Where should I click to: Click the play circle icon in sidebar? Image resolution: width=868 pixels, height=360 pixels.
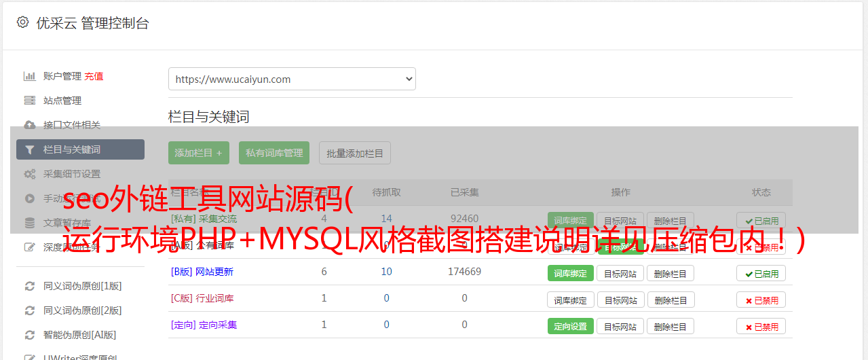(30, 198)
